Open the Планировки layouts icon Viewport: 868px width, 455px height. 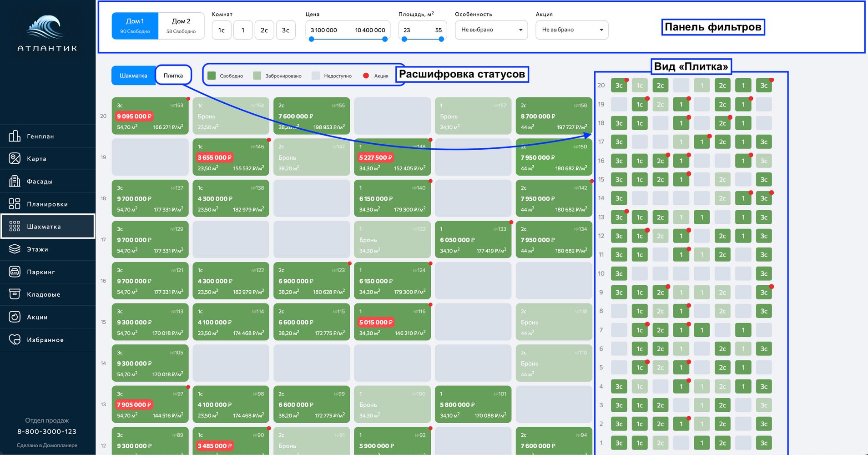point(15,204)
